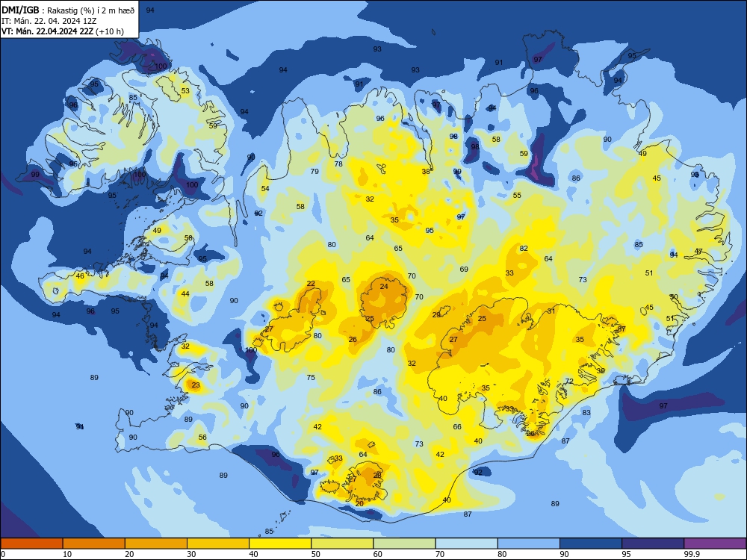Image resolution: width=747 pixels, height=560 pixels.
Task: Click humidity value 56 on the map
Action: pyautogui.click(x=202, y=437)
